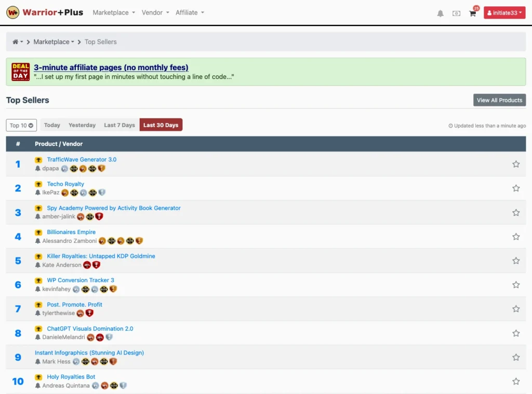Open the notifications bell in header
The height and width of the screenshot is (394, 532).
coord(440,13)
